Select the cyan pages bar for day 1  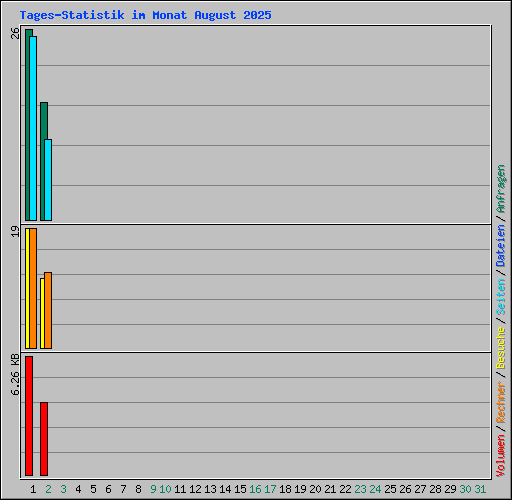[33, 128]
